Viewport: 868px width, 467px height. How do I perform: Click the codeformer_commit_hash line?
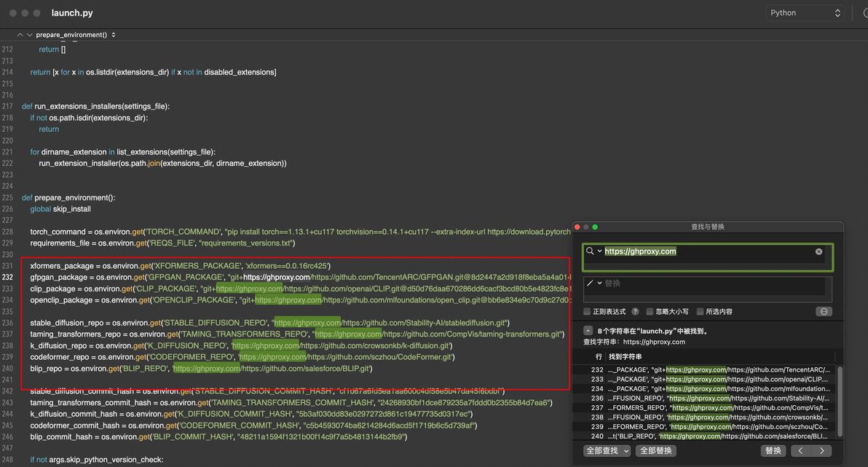point(253,425)
